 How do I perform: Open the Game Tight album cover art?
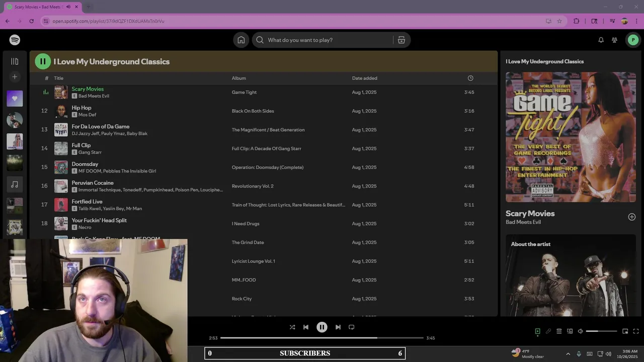tap(571, 137)
